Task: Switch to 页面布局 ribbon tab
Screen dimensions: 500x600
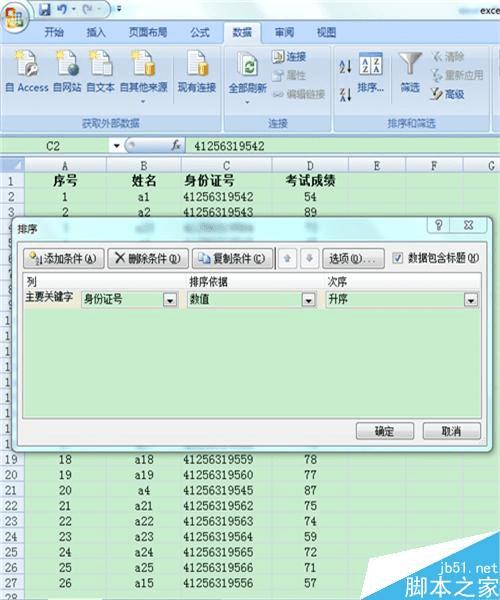Action: point(148,33)
